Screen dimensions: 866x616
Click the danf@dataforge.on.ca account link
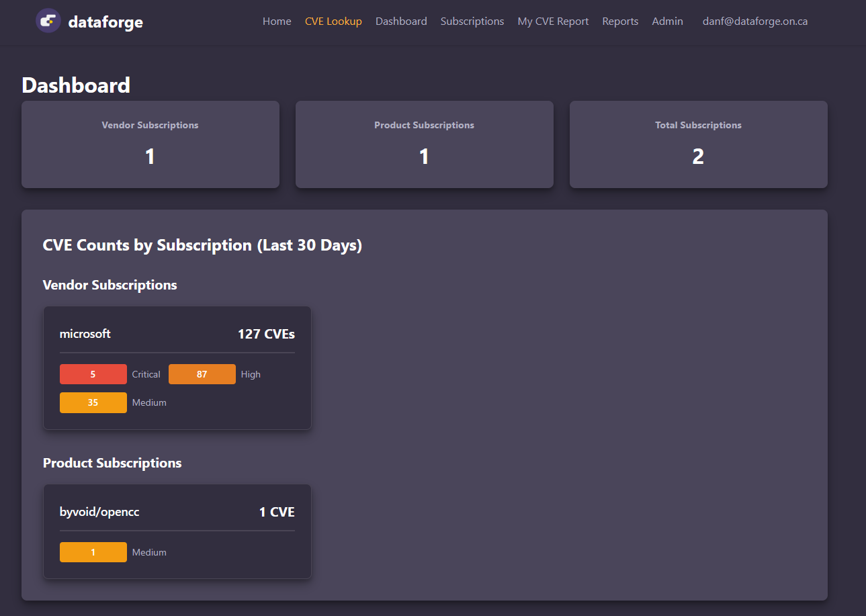pos(754,21)
